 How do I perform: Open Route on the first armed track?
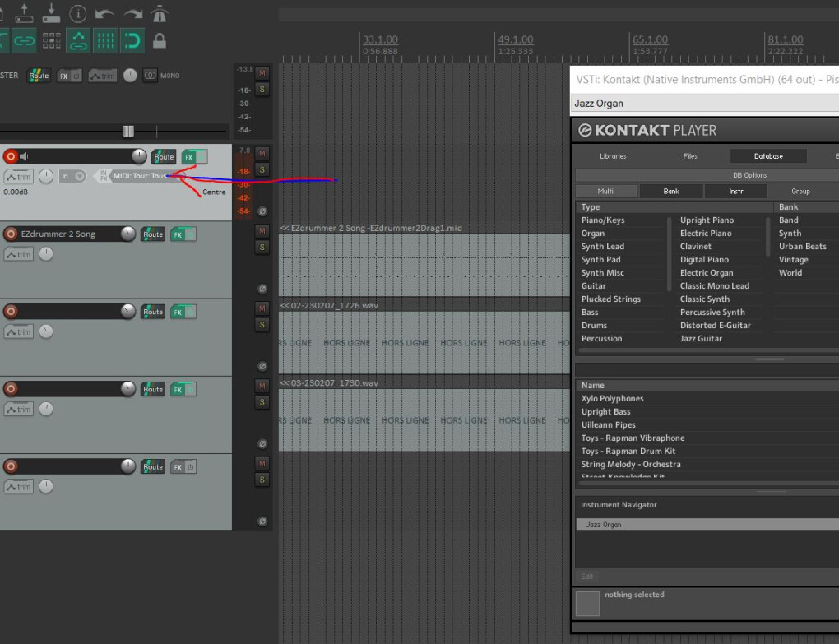pos(164,157)
